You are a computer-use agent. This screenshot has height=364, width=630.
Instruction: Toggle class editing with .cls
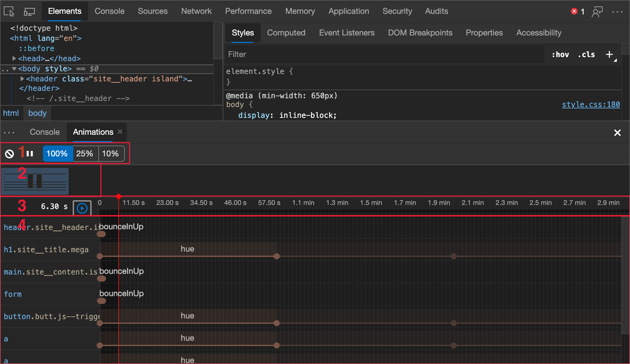586,54
